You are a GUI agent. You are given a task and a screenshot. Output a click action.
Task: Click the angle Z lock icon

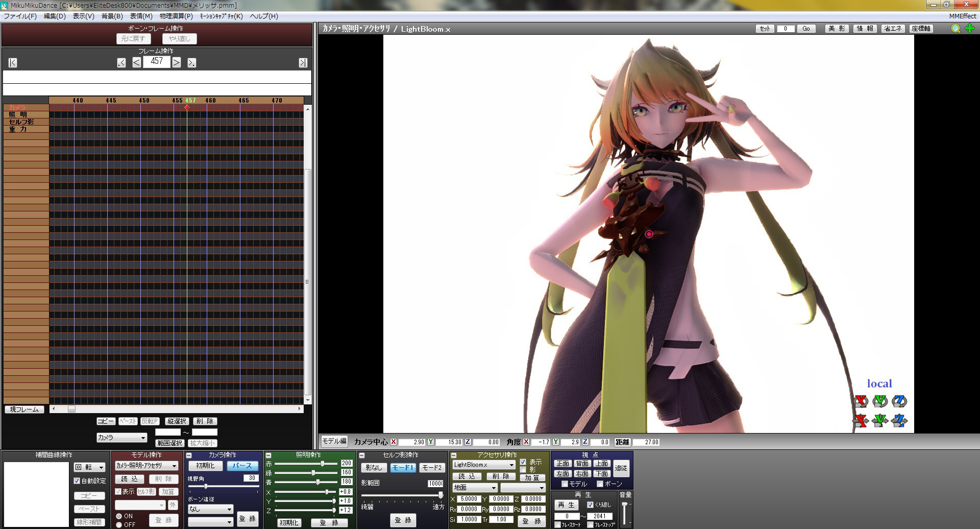pos(585,442)
